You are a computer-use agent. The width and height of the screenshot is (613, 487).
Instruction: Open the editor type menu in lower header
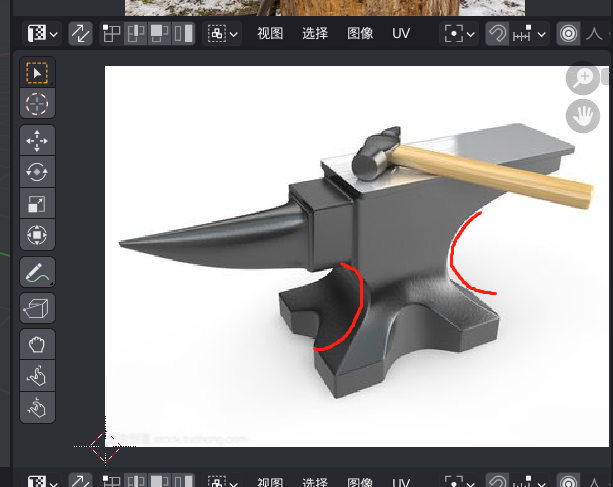tap(42, 481)
